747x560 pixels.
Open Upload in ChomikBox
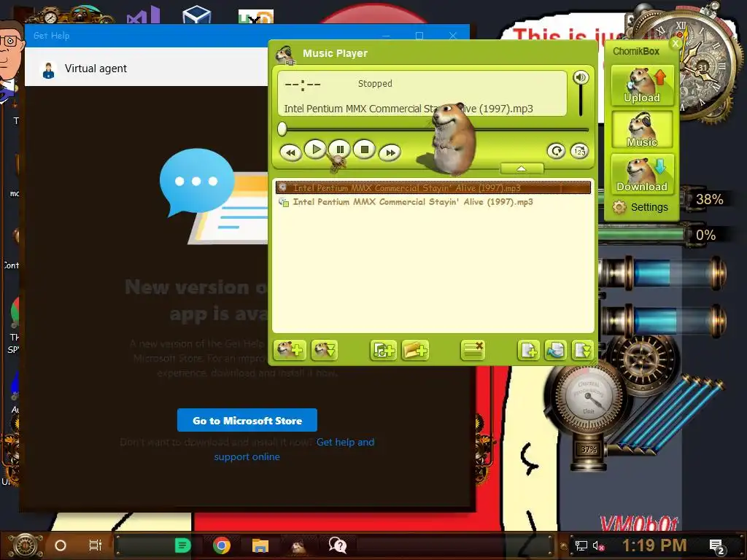pyautogui.click(x=642, y=85)
